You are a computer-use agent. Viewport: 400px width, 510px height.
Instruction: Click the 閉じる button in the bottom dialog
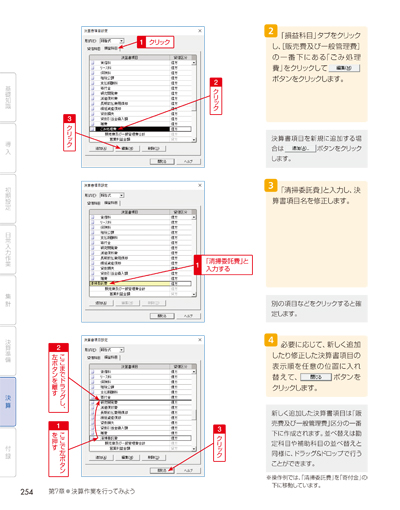(x=162, y=470)
